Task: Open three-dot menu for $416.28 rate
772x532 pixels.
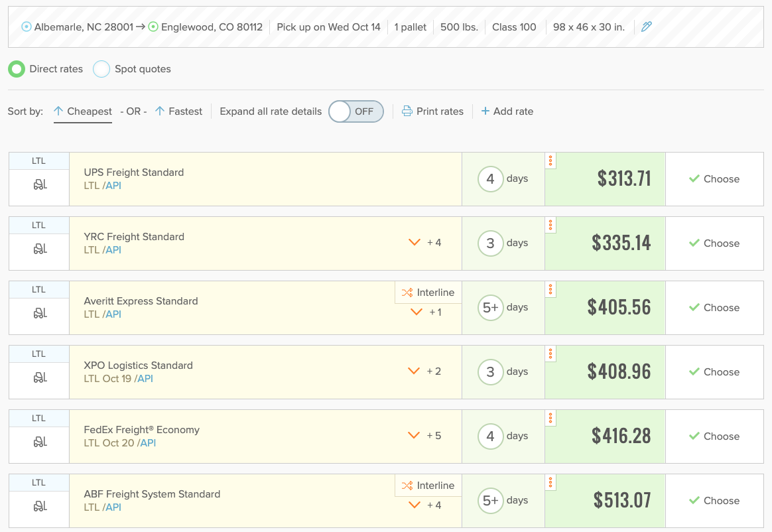Action: 550,418
